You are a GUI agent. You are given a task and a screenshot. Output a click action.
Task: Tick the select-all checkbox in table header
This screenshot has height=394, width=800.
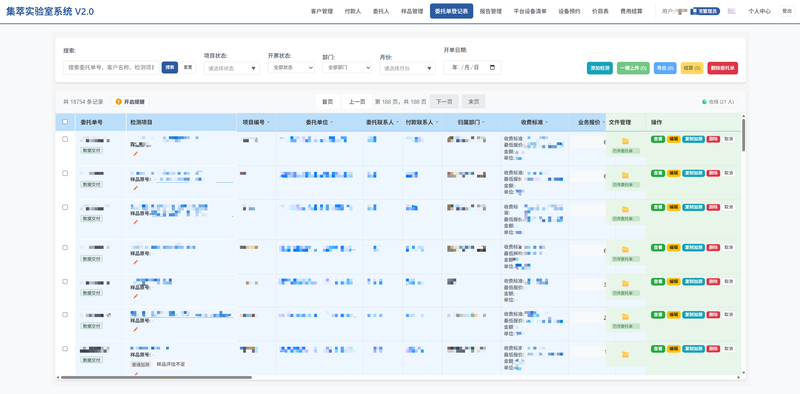[65, 122]
